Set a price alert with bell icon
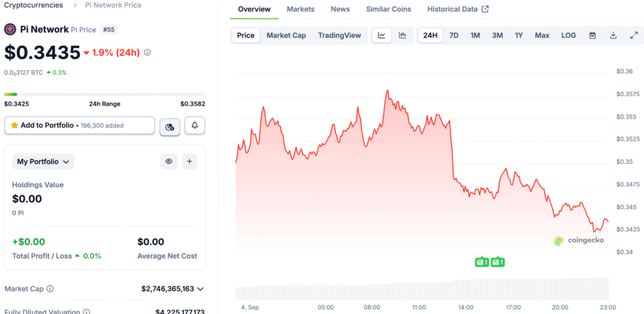 [195, 126]
